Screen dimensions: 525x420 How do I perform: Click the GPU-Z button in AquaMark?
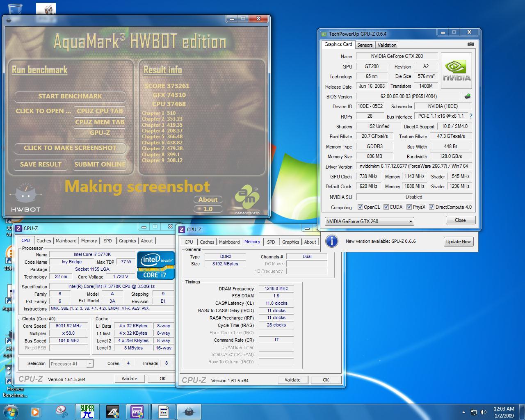(100, 132)
